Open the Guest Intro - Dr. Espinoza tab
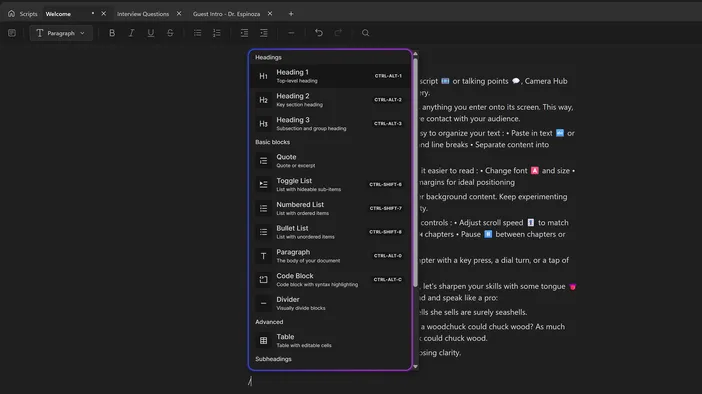The image size is (702, 394). [x=226, y=14]
